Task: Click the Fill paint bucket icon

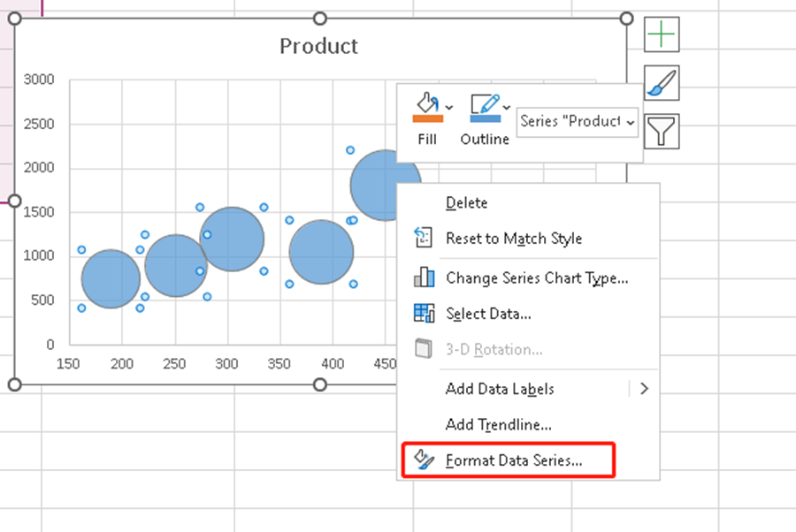Action: point(427,103)
